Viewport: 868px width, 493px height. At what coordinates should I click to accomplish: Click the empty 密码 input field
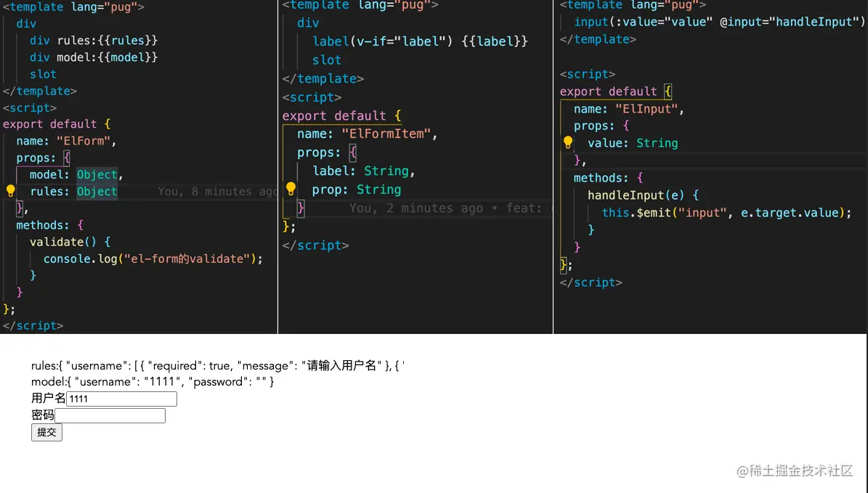click(x=110, y=415)
